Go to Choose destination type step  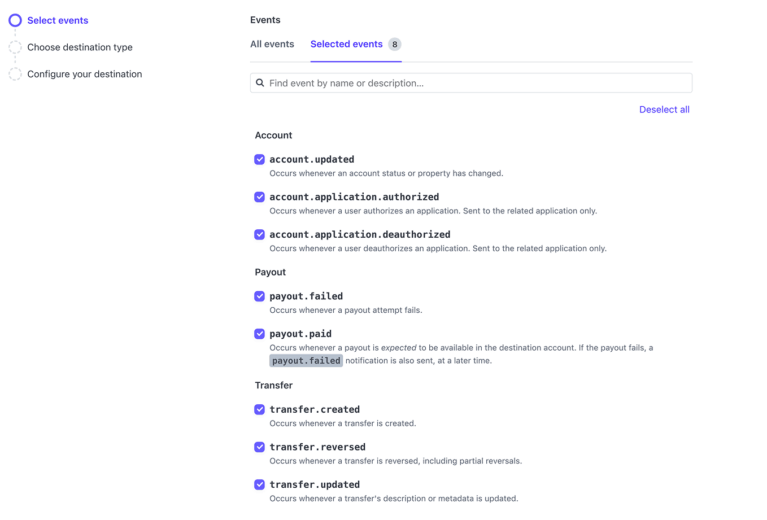[80, 47]
